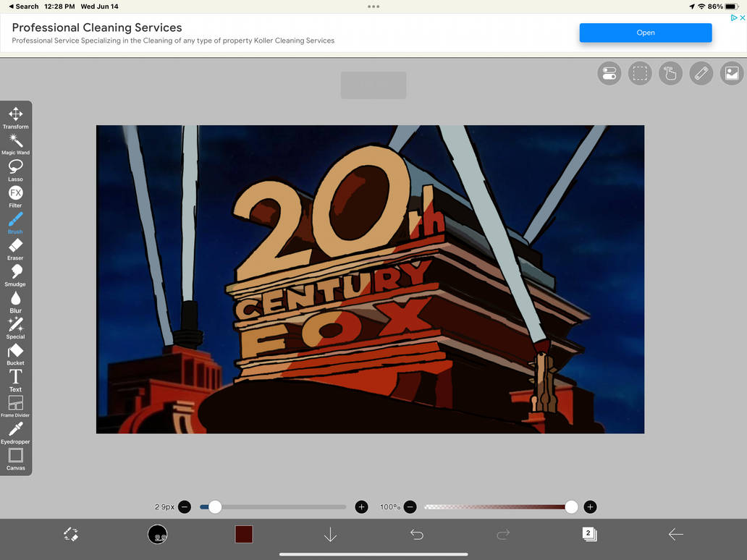Select the Transform tool
This screenshot has height=560, width=747.
pos(15,118)
